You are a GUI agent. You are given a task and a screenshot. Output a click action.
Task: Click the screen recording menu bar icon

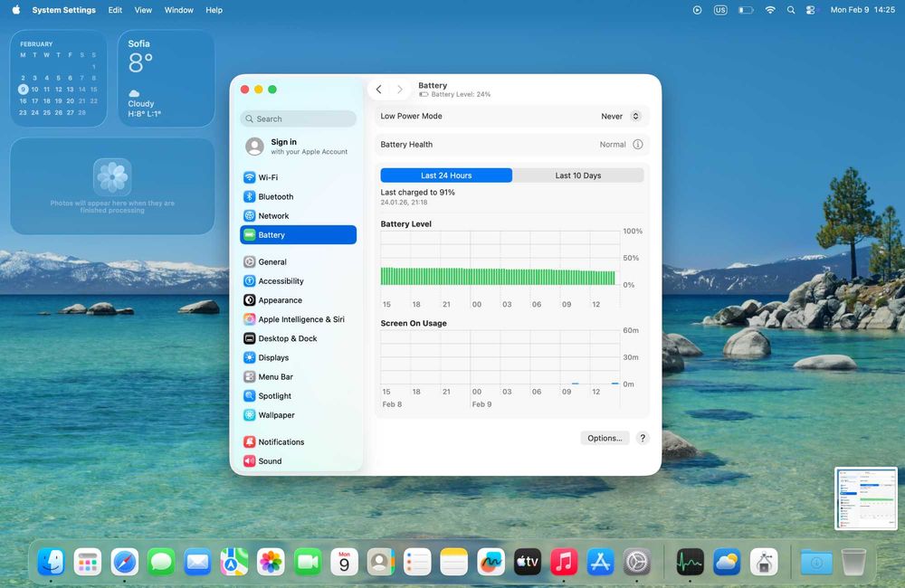[697, 10]
